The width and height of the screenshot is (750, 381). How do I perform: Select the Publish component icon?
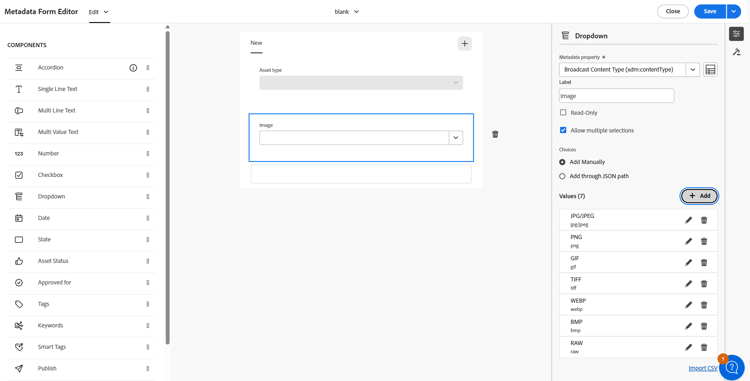tap(19, 369)
